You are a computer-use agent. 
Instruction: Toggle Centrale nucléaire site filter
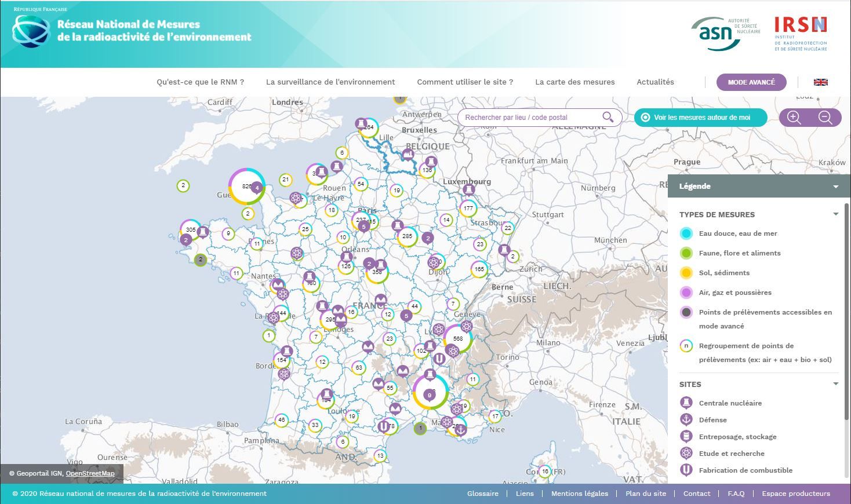[686, 403]
